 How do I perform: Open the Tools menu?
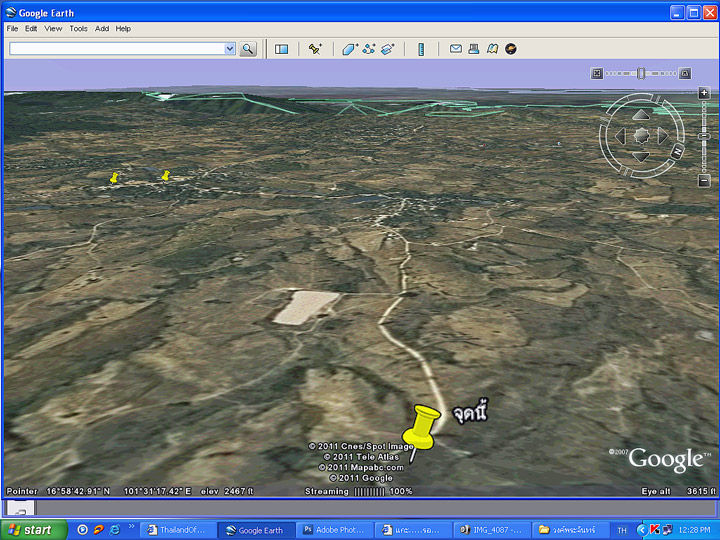[x=78, y=29]
